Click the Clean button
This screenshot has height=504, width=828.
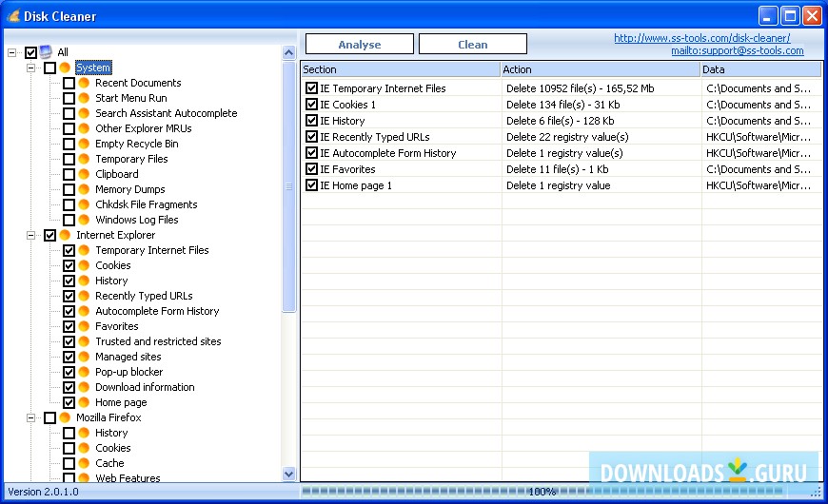coord(473,45)
